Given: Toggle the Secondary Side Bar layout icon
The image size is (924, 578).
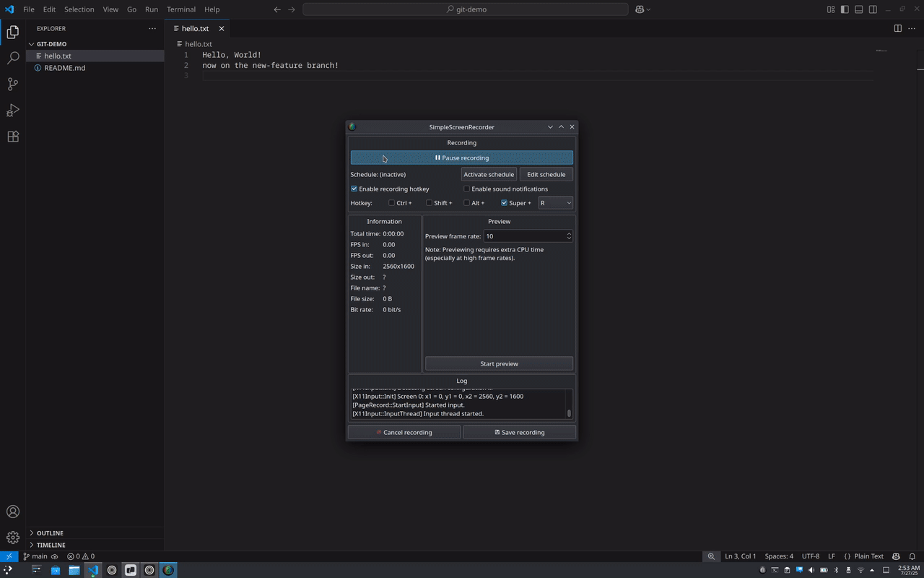Looking at the screenshot, I should (873, 9).
